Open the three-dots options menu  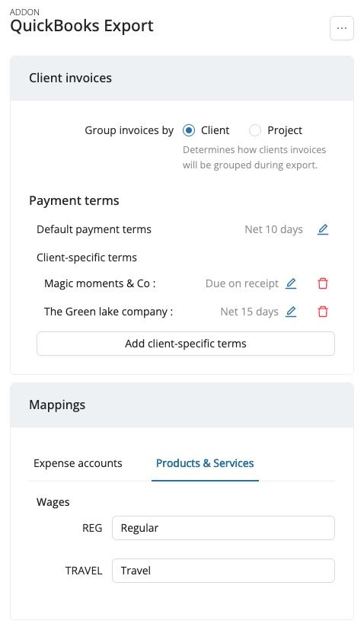[342, 28]
